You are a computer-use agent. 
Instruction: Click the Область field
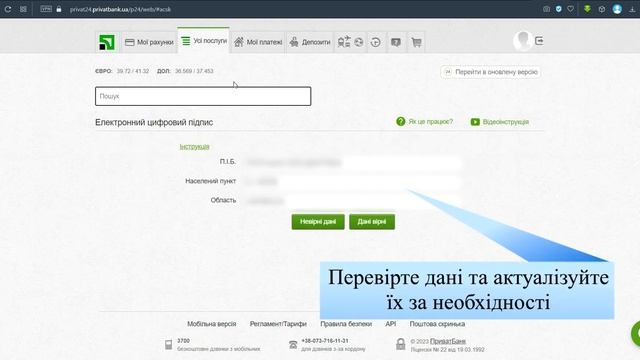pyautogui.click(x=352, y=200)
